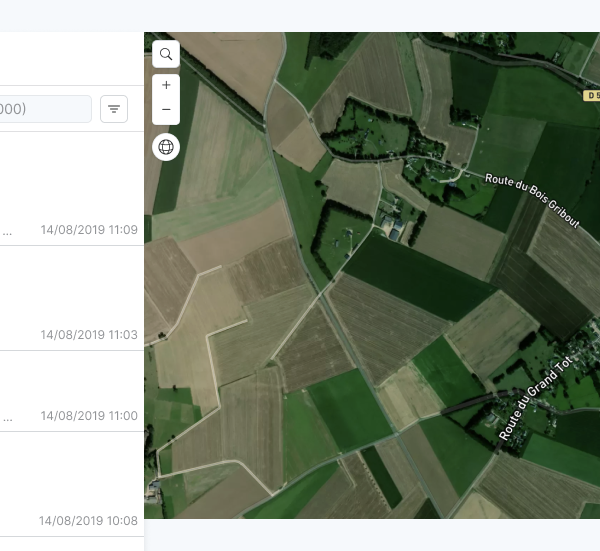
Task: Select entry dated 14/08/2019 11:09
Action: point(72,189)
